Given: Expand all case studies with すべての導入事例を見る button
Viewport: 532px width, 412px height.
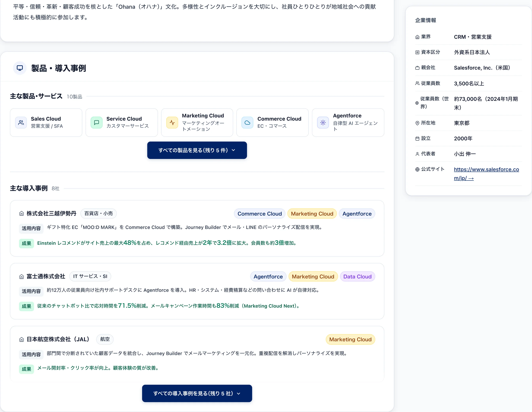Looking at the screenshot, I should point(197,393).
